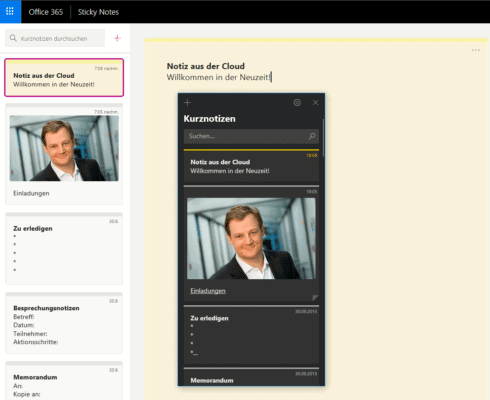Click the Betreff: line in Besprechungsnotizen

point(24,317)
